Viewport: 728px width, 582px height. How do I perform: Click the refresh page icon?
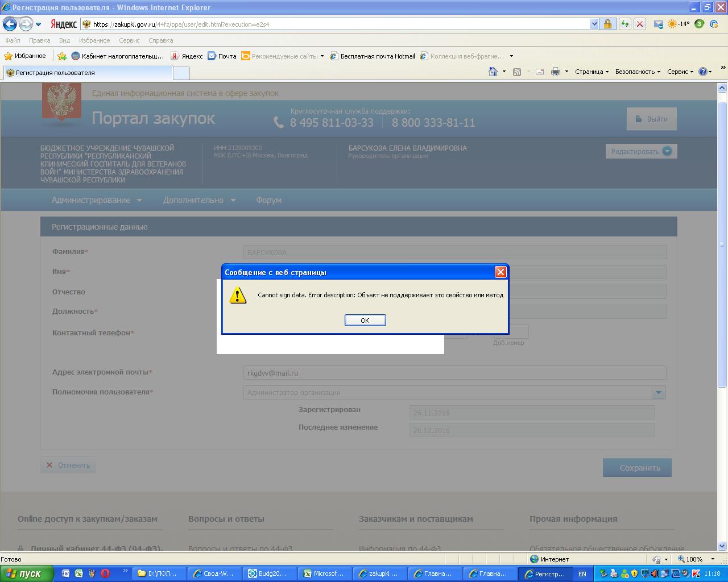coord(624,24)
